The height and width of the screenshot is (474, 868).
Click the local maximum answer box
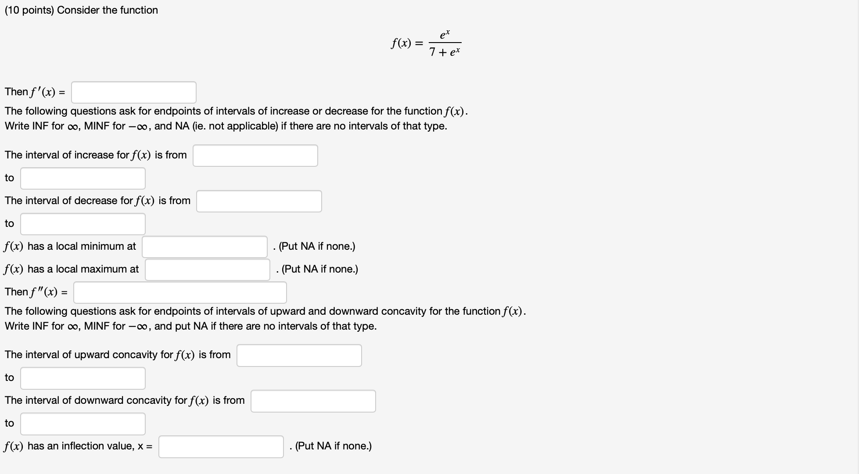(x=207, y=269)
